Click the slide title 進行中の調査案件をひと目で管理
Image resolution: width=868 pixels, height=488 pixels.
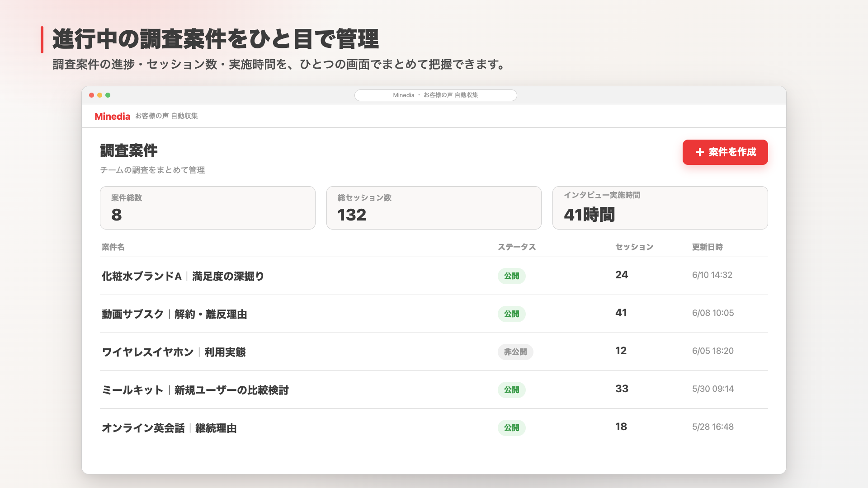pyautogui.click(x=216, y=39)
